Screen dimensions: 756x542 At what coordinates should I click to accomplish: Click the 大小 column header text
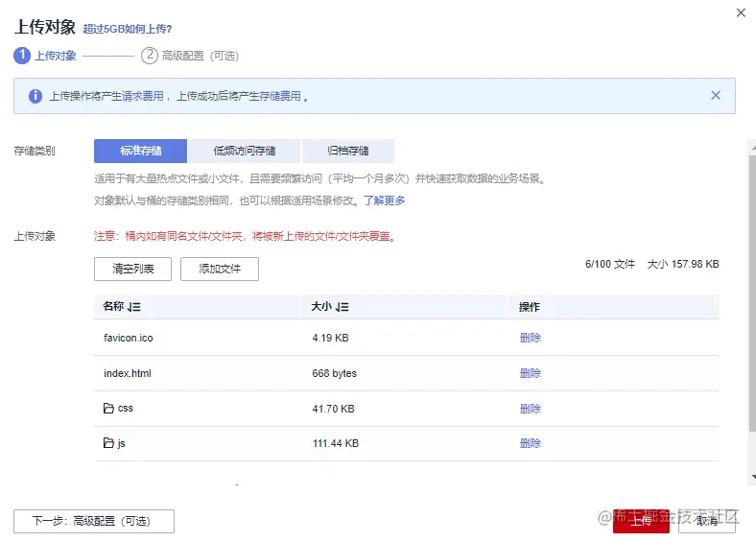(321, 306)
